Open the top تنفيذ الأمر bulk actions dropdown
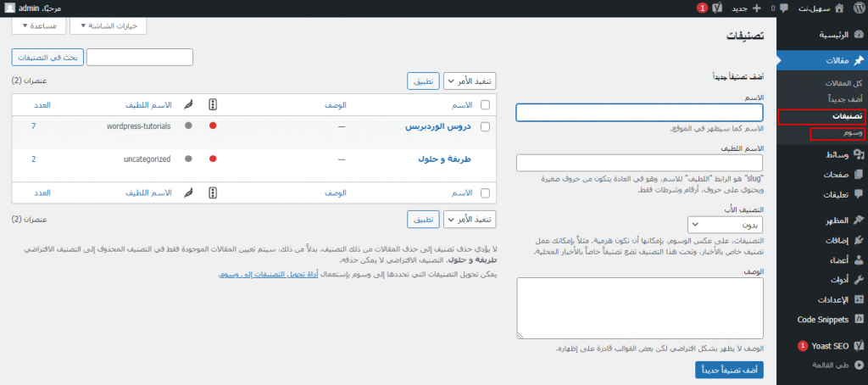The image size is (868, 385). coord(470,81)
